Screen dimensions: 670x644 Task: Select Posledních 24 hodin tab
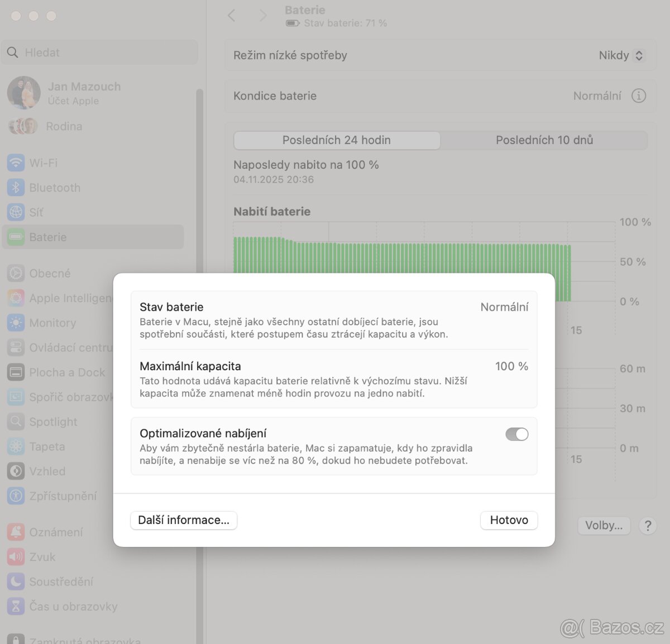[337, 140]
